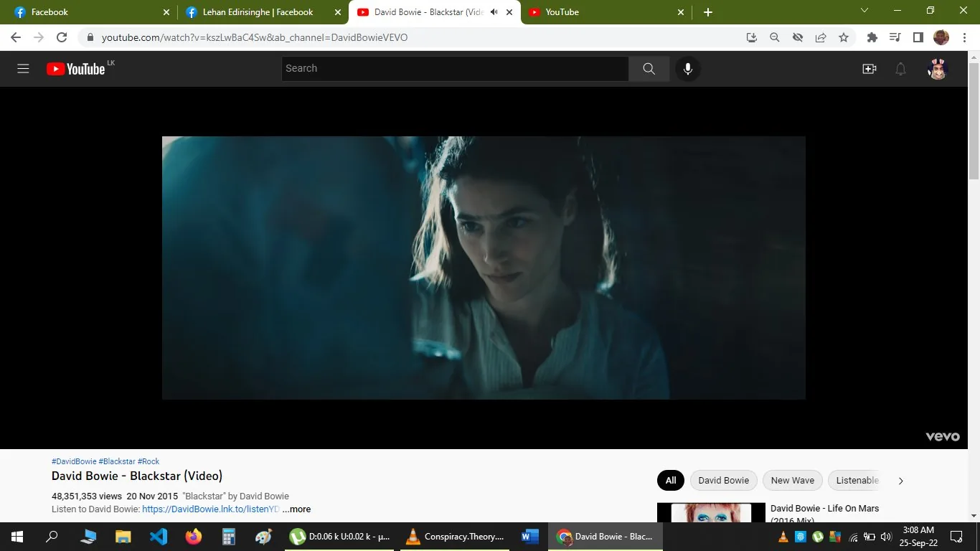980x551 pixels.
Task: Mute the playing Blackstar tab via its speaker icon
Action: point(494,11)
